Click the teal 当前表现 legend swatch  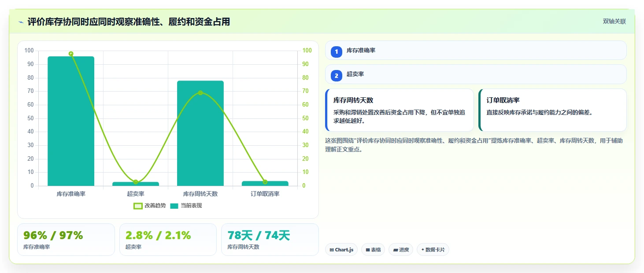[x=174, y=206]
